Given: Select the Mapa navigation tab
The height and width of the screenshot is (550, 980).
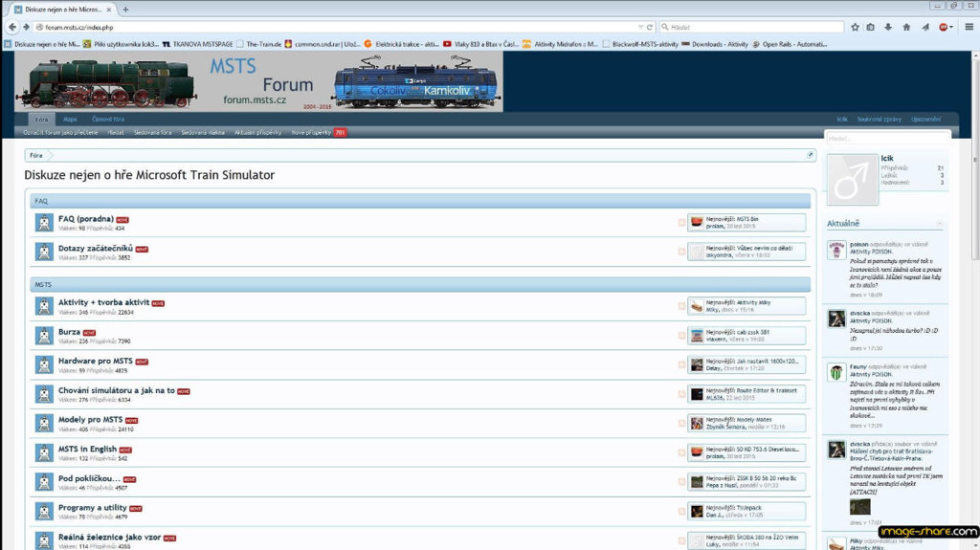Looking at the screenshot, I should (x=70, y=119).
